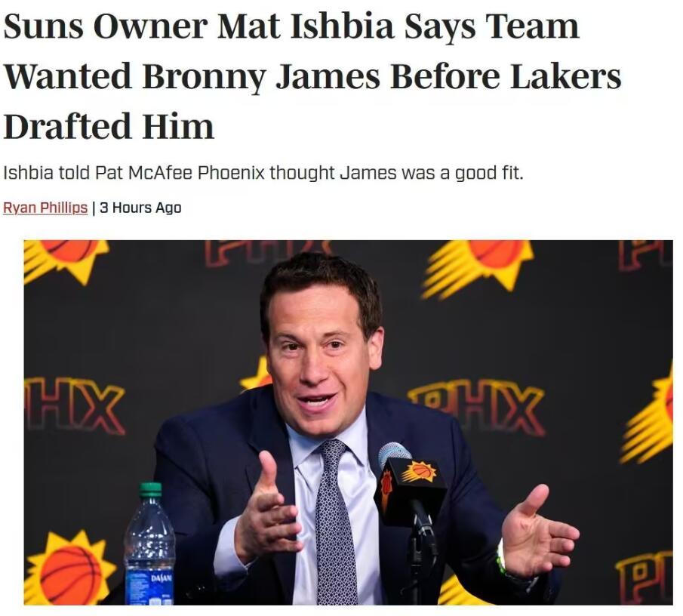The image size is (683, 616).
Task: Open the Ryan Phillips author link
Action: tap(45, 208)
